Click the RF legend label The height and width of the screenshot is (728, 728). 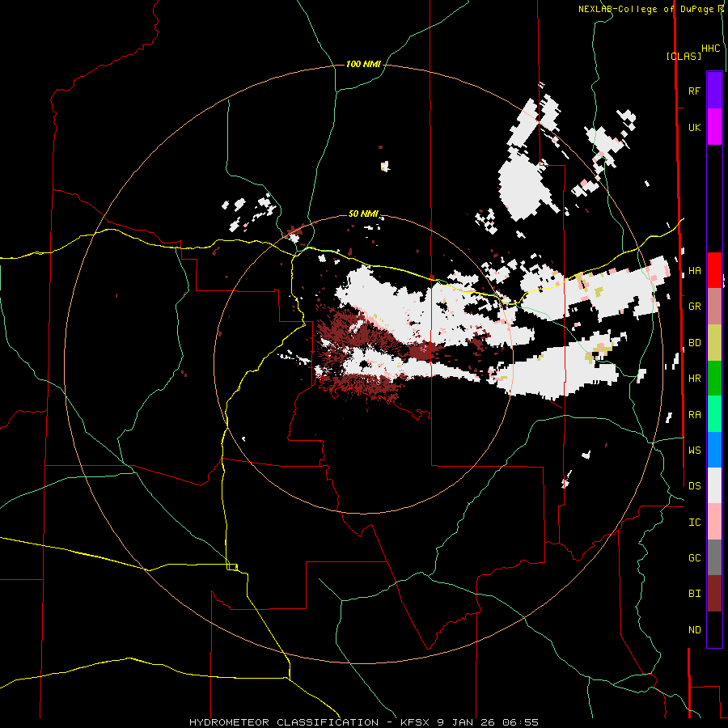pyautogui.click(x=695, y=91)
